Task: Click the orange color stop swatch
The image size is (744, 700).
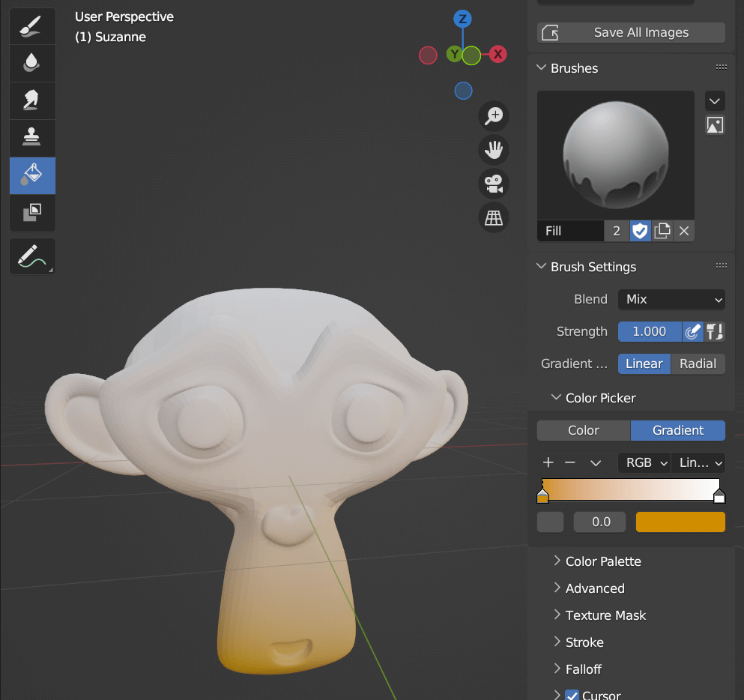Action: [x=680, y=522]
